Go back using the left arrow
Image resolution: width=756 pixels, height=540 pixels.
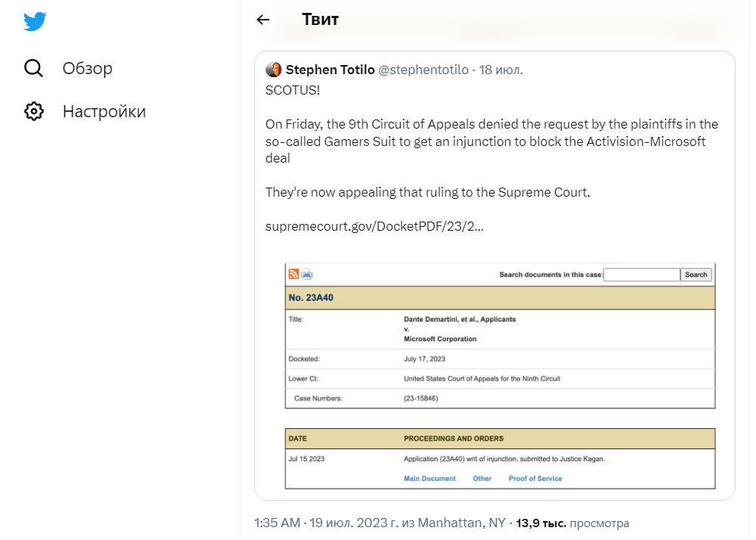point(263,20)
